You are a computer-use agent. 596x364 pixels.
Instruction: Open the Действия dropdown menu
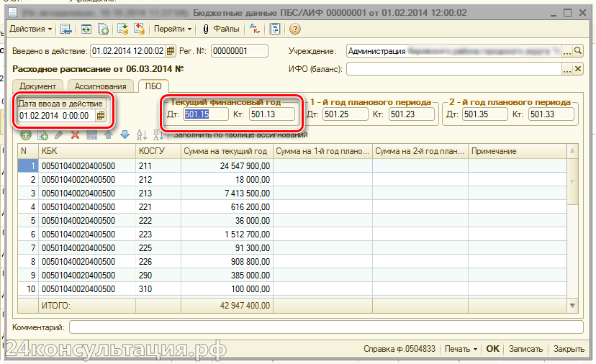[30, 29]
